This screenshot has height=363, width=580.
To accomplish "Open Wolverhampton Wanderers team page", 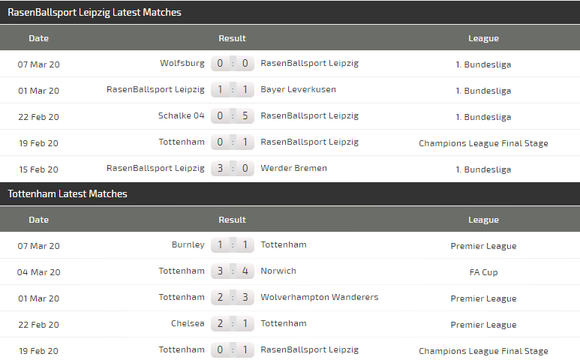I will click(x=319, y=298).
